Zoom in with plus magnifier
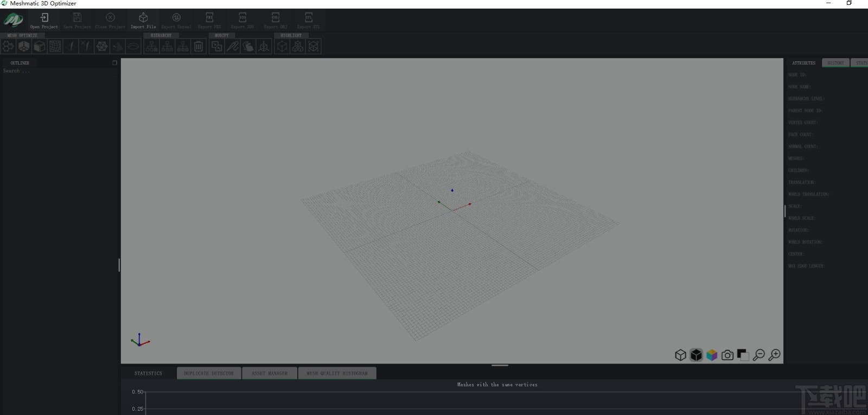868x415 pixels. pos(775,355)
